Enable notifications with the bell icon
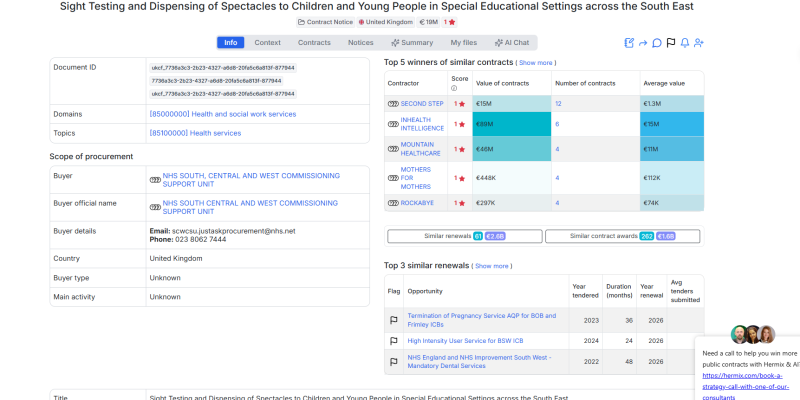800x400 pixels. 685,43
